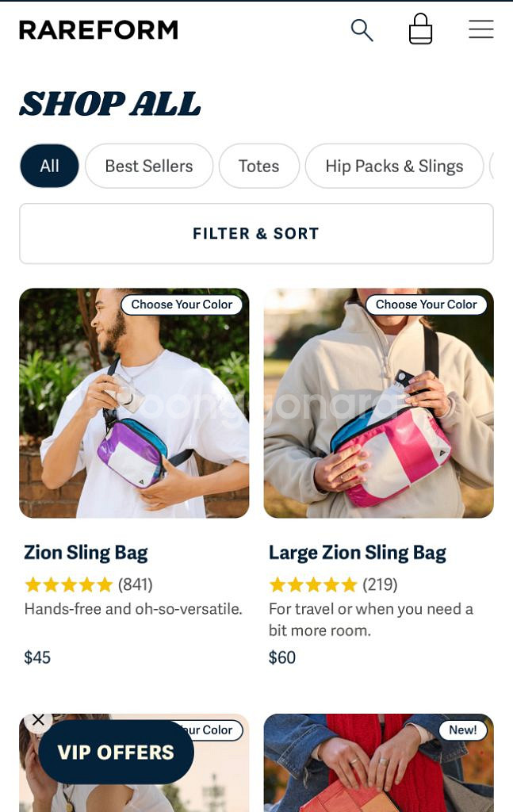This screenshot has height=812, width=513.
Task: Select the All category pill
Action: coord(49,166)
